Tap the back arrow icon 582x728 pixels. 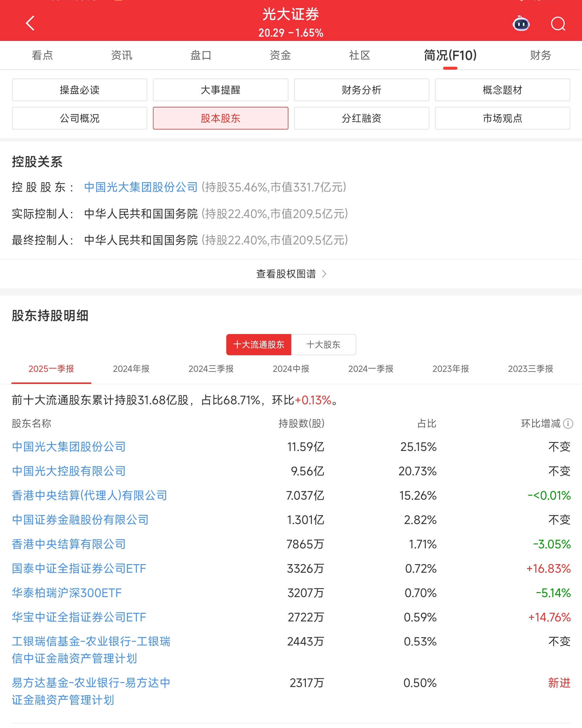click(30, 23)
